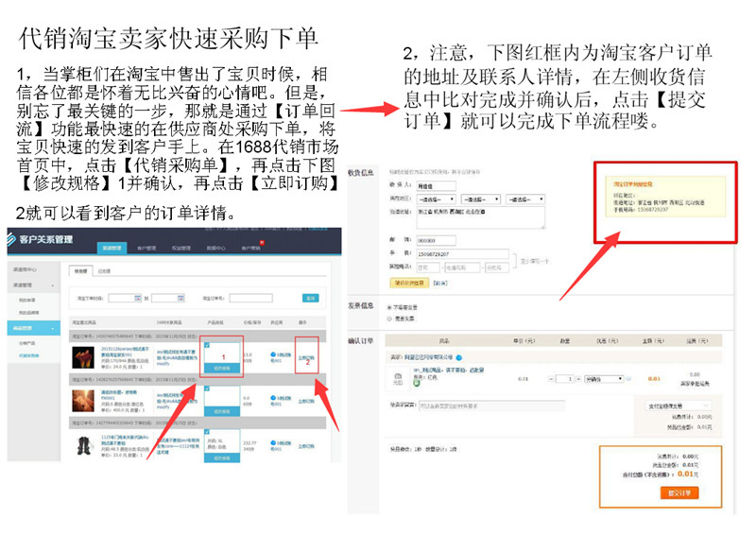Click 立即订购 link for the first order
This screenshot has width=756, height=535.
pos(306,358)
